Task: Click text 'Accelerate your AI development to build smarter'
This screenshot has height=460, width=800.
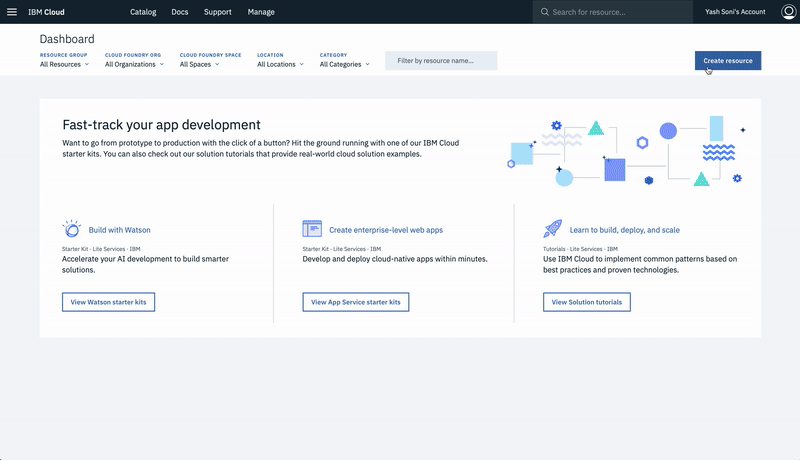Action: click(145, 259)
